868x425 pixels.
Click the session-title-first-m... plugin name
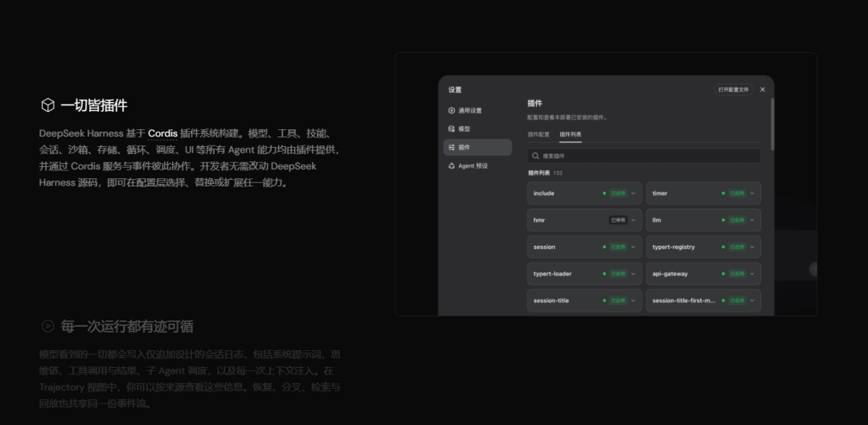click(x=684, y=301)
